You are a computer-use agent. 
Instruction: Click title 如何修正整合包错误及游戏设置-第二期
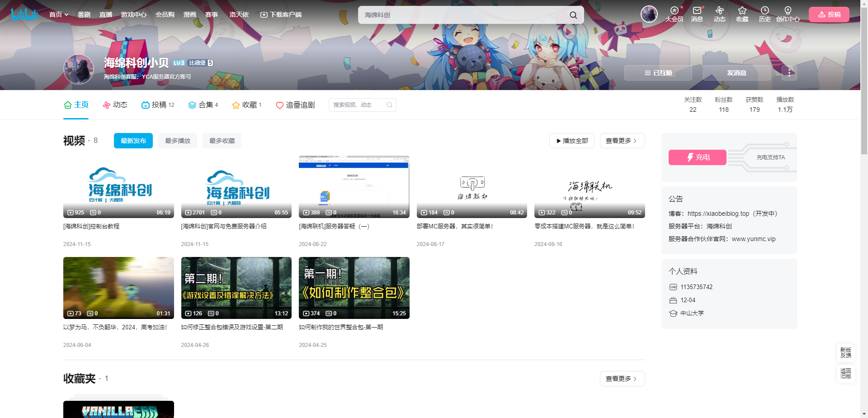click(x=232, y=327)
